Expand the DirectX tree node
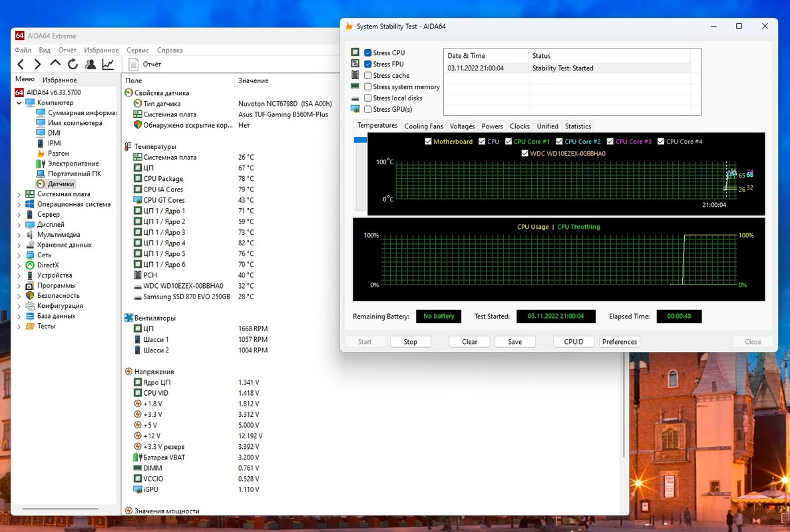The width and height of the screenshot is (790, 532). [19, 265]
